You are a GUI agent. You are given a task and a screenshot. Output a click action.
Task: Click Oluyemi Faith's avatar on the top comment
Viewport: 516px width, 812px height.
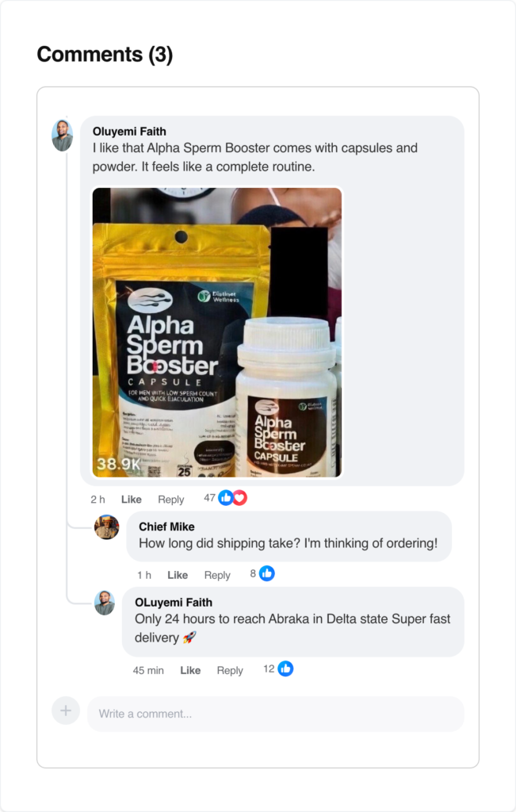(62, 136)
